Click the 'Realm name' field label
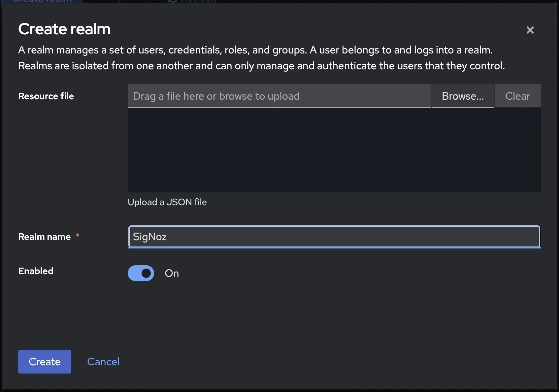The width and height of the screenshot is (559, 392). [44, 237]
